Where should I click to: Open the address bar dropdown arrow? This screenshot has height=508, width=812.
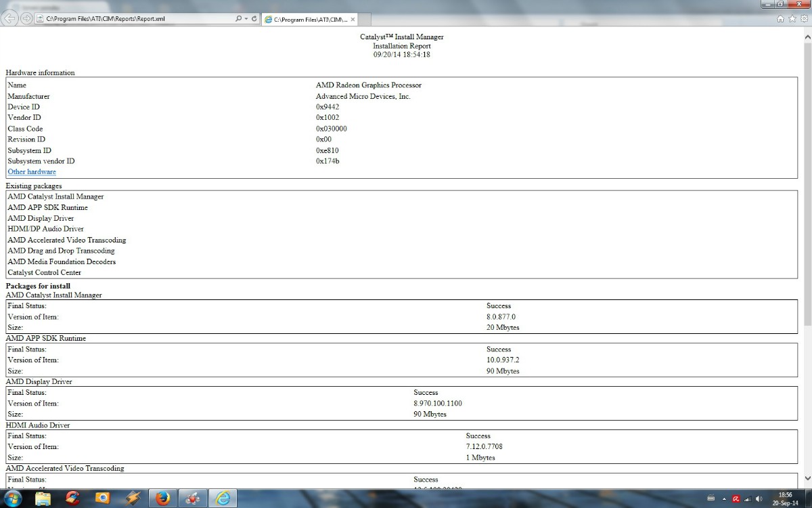(246, 19)
